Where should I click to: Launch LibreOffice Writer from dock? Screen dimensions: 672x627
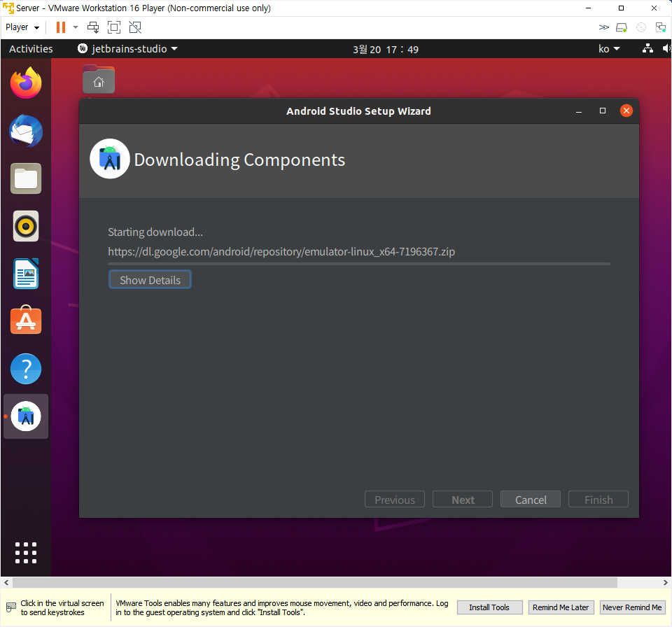click(26, 274)
